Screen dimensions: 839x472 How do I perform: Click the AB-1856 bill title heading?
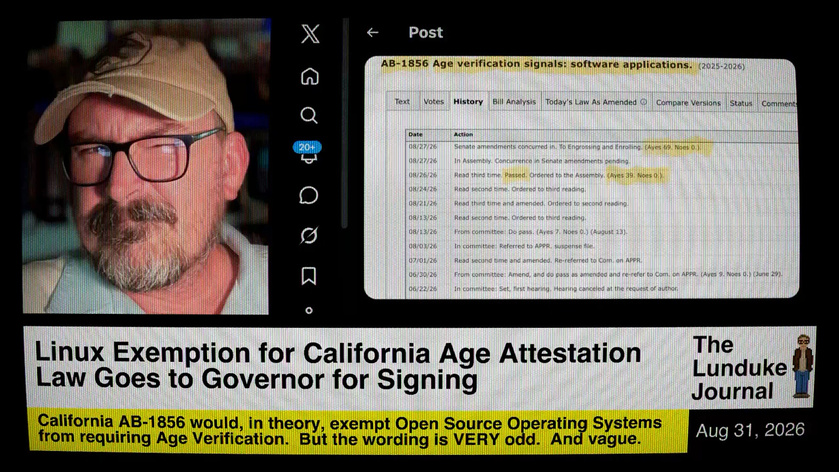coord(537,65)
